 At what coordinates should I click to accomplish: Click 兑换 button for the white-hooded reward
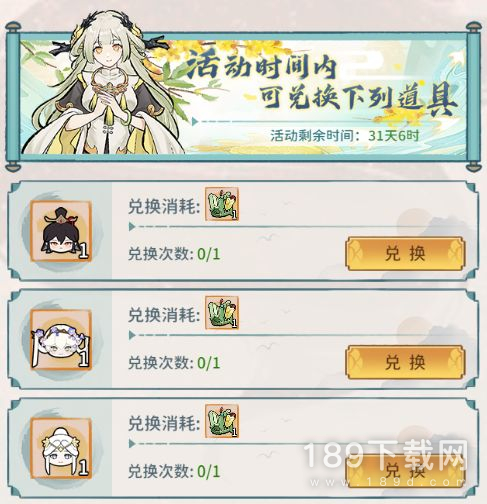[405, 471]
